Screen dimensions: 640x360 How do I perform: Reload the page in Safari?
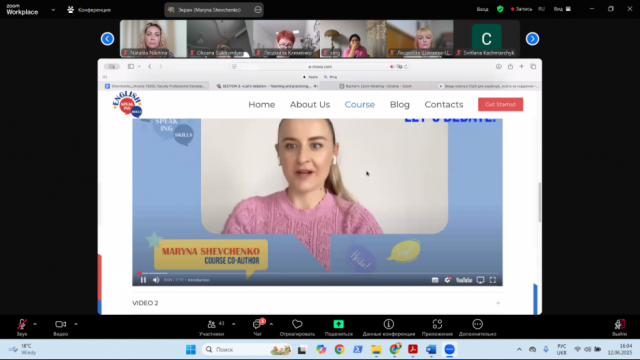point(406,67)
